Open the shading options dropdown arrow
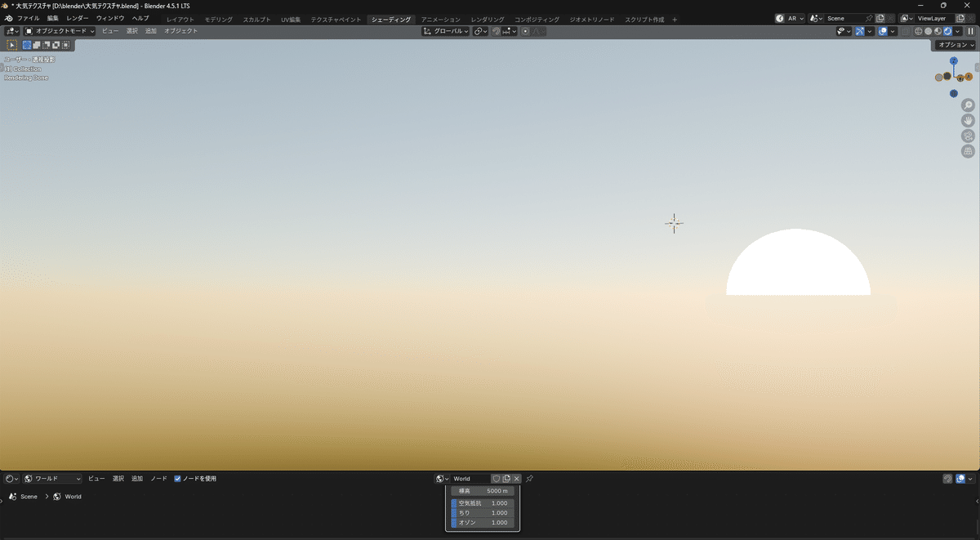 pos(957,31)
